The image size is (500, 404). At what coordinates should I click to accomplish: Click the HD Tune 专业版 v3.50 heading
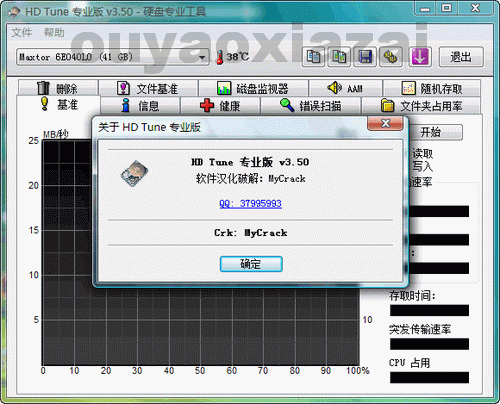pos(250,162)
